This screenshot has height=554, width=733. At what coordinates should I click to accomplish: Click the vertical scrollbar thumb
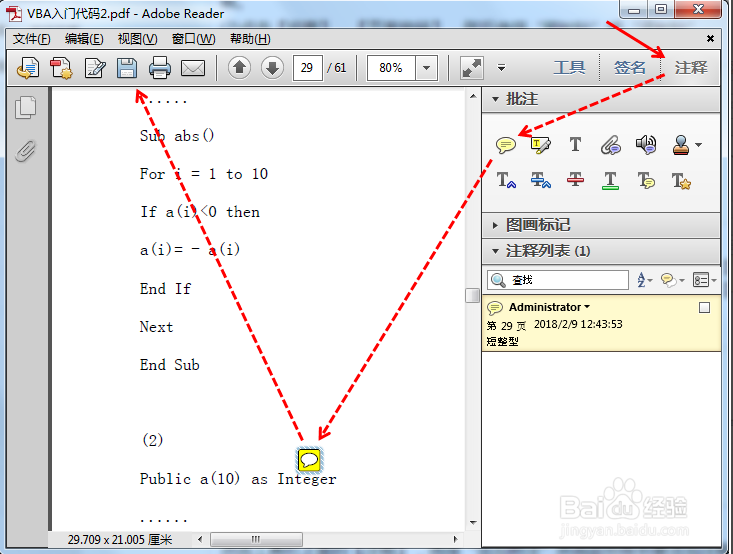[x=473, y=295]
